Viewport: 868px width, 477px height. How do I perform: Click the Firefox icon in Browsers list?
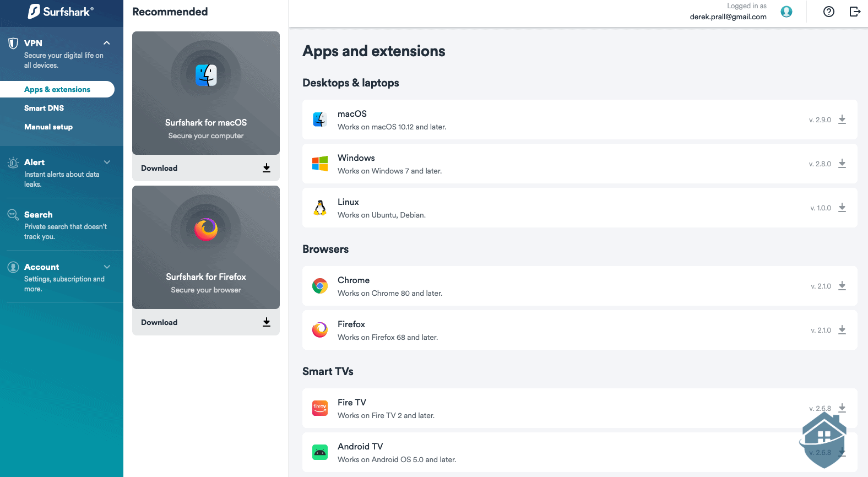[x=320, y=330]
